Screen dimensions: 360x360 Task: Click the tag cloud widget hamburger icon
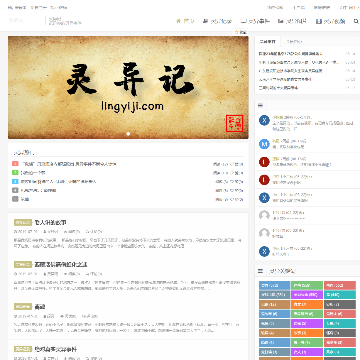pos(260,271)
